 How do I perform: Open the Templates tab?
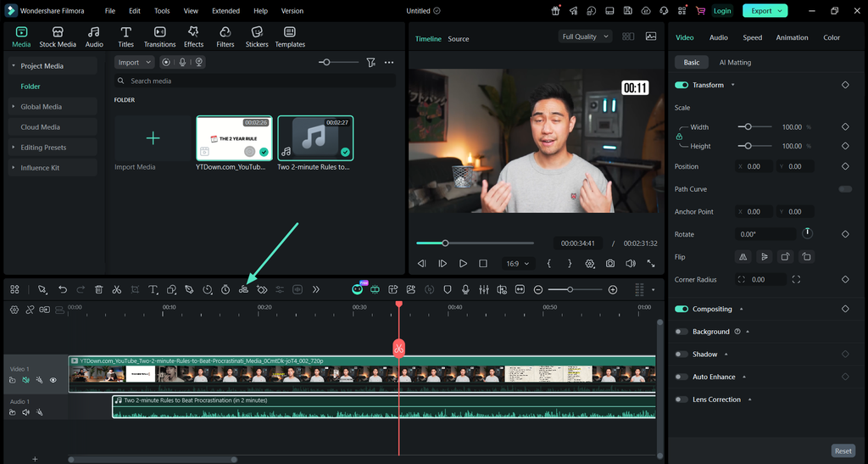290,37
